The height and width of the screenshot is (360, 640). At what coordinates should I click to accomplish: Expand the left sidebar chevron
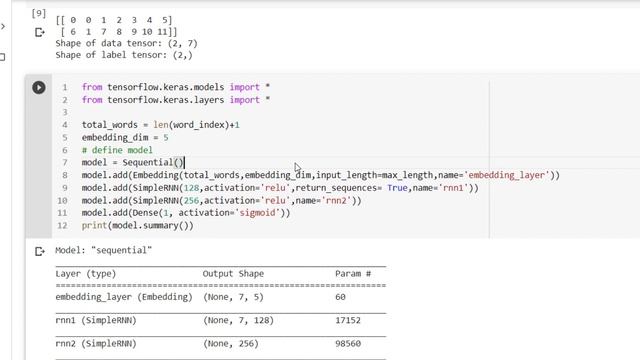pos(3,27)
